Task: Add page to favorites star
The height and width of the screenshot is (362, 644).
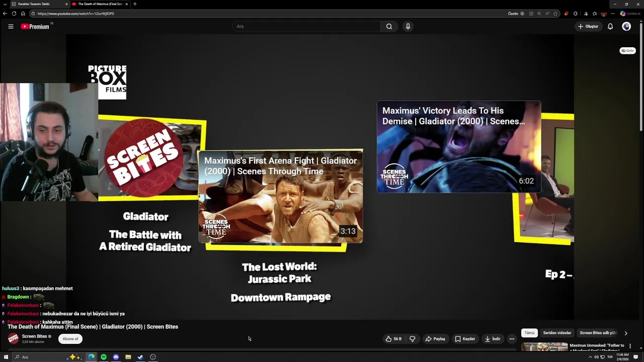Action: (555, 14)
